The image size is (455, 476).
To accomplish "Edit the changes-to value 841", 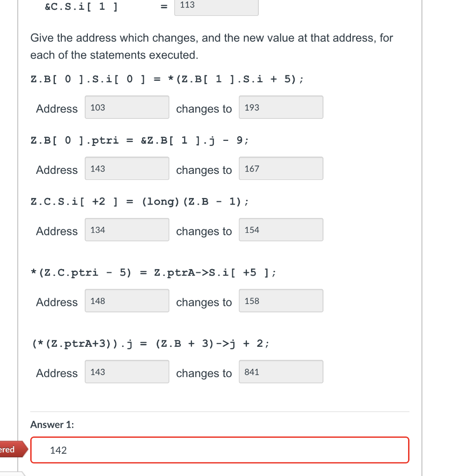I will (281, 371).
